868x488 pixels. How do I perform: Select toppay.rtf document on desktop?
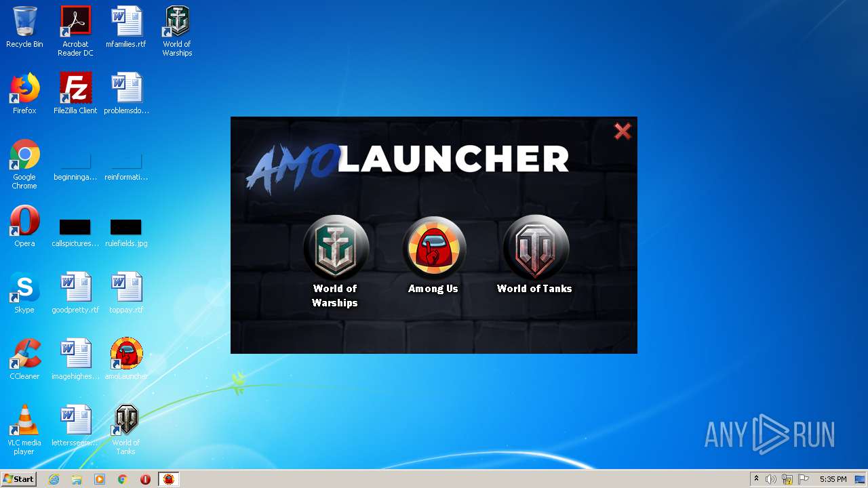point(126,293)
